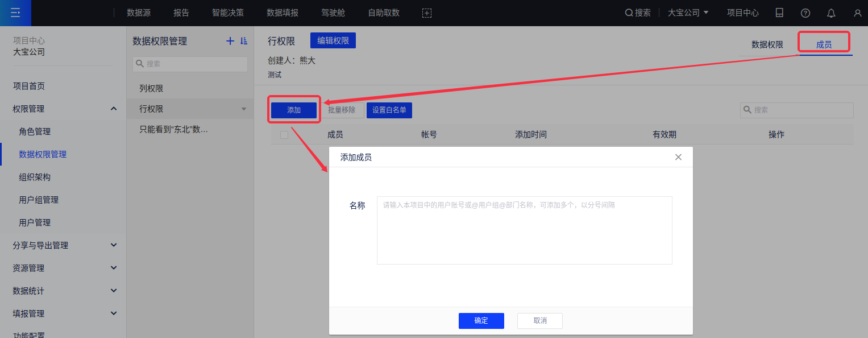Screen dimensions: 868x338
Task: Open the 大宝公司 project dropdown
Action: 688,13
